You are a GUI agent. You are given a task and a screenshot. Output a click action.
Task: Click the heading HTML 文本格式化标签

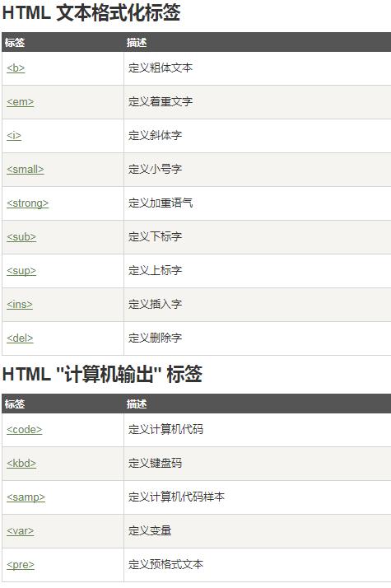click(x=91, y=12)
